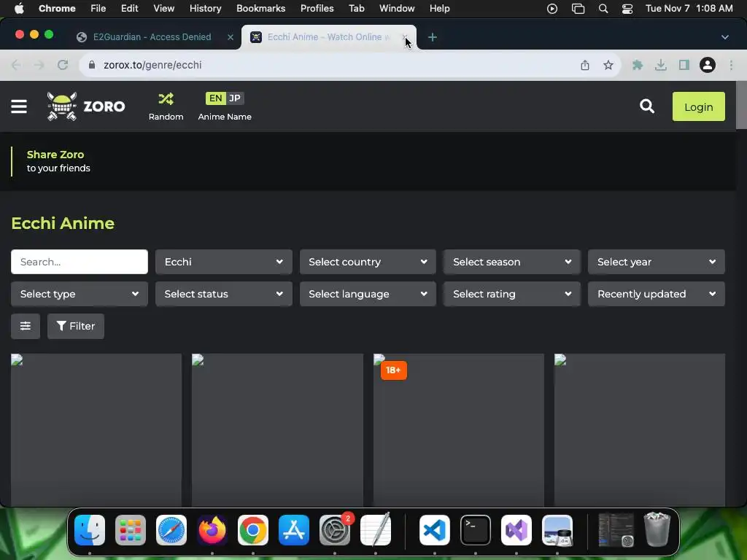
Task: Open the Ecchi genre dropdown
Action: pos(223,262)
